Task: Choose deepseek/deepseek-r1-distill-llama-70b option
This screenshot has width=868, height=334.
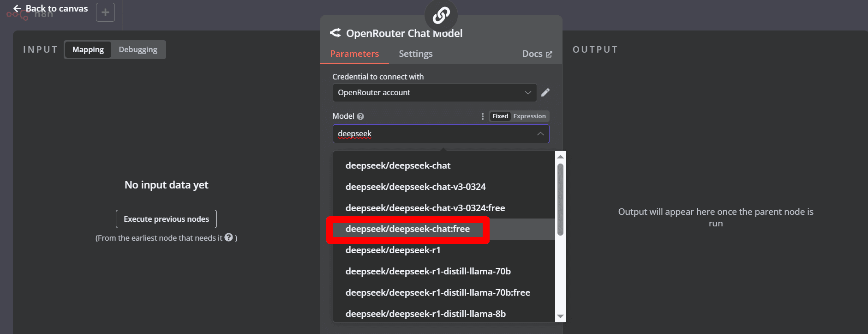Action: 444,272
